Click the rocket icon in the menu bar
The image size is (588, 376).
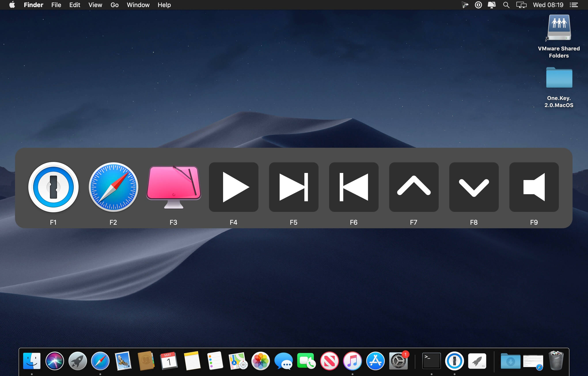click(x=465, y=5)
